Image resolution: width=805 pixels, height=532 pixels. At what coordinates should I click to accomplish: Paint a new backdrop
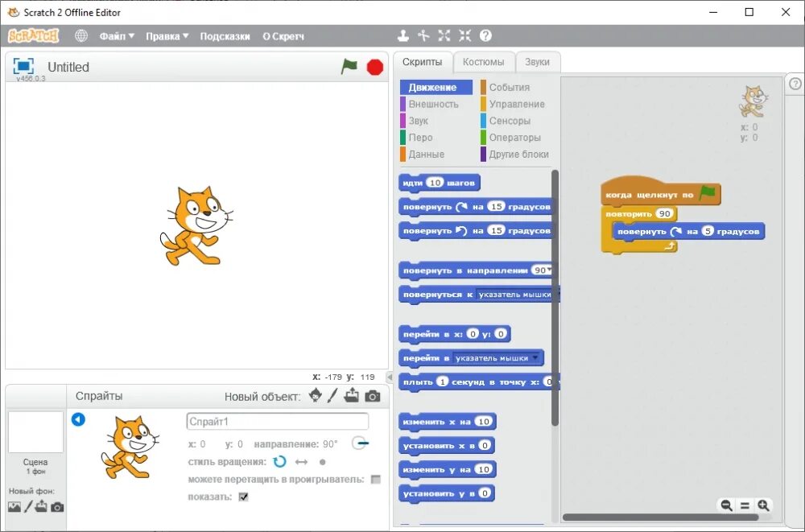pyautogui.click(x=28, y=507)
